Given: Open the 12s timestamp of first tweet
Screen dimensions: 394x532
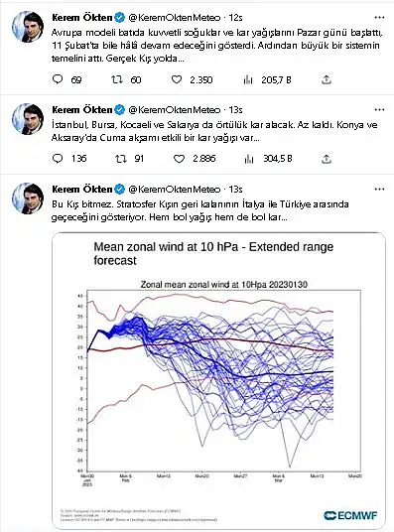Looking at the screenshot, I should tap(235, 17).
